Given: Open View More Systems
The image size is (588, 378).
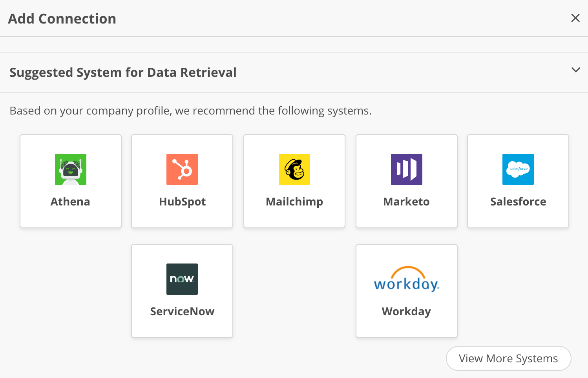Looking at the screenshot, I should [509, 358].
